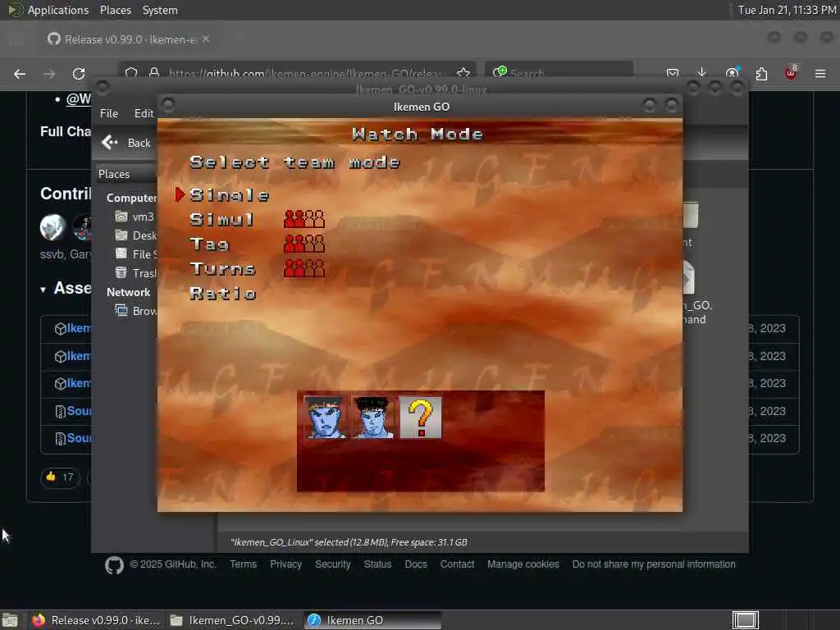The height and width of the screenshot is (630, 840).
Task: Switch to Ikemen_GO-v0.99 folder taskbar item
Action: pyautogui.click(x=232, y=620)
